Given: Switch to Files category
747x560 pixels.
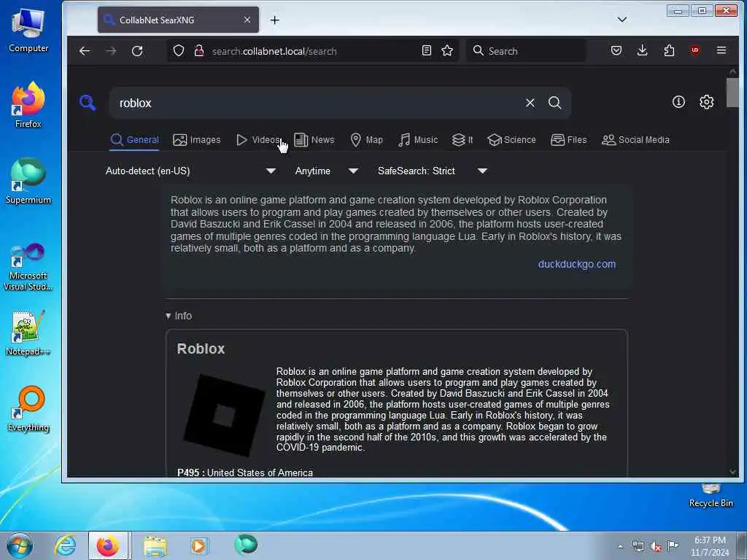Looking at the screenshot, I should pyautogui.click(x=569, y=139).
